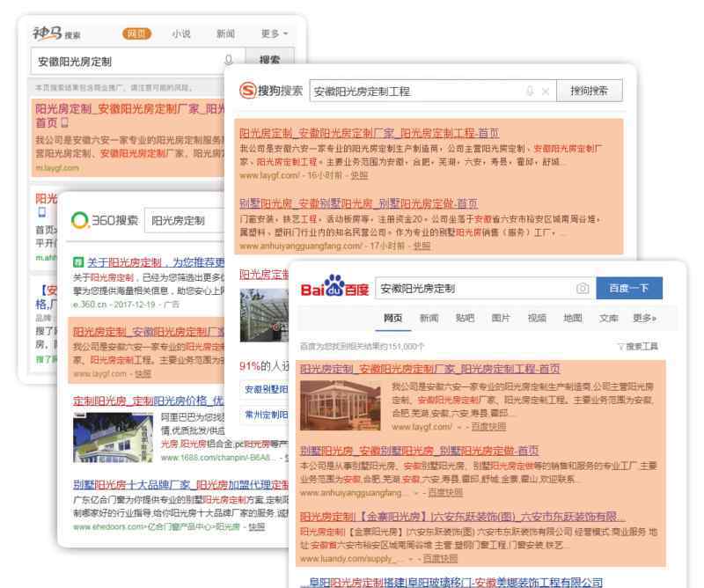The height and width of the screenshot is (588, 704).
Task: Click 快照 link of Sogou laygf.com result
Action: 359,175
